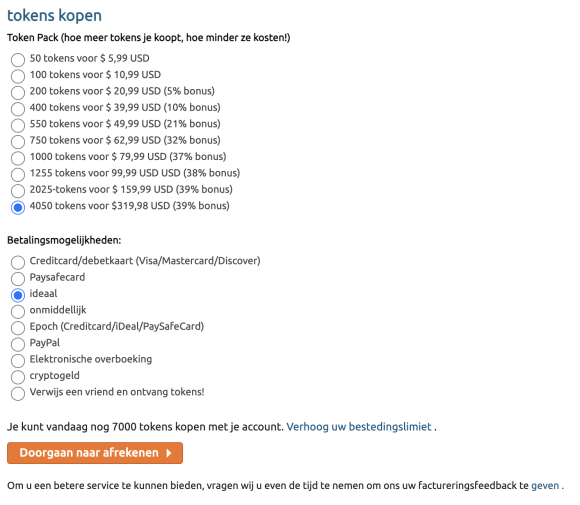Pick the 1000 tokens voor $79,99 pack
580x505 pixels.
click(x=18, y=158)
